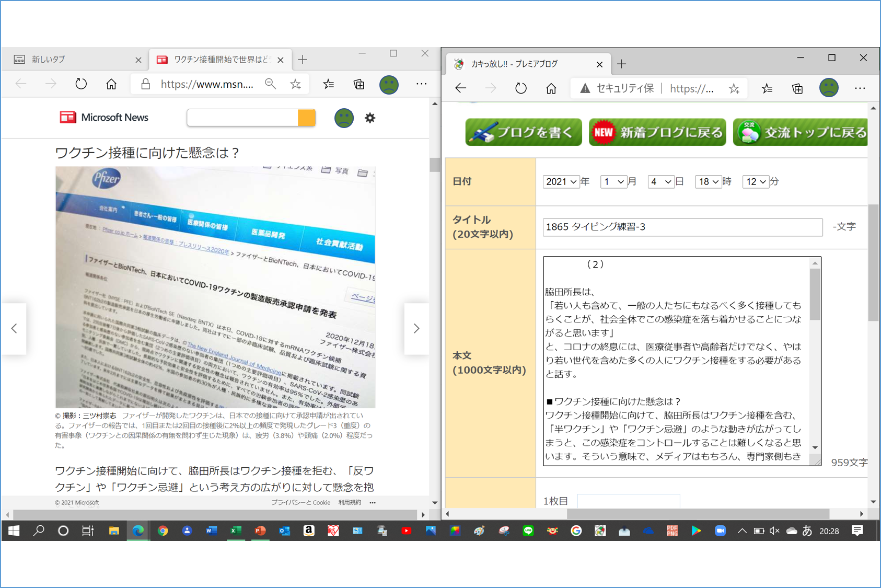
Task: Open Zoom app on taskbar
Action: coord(720,531)
